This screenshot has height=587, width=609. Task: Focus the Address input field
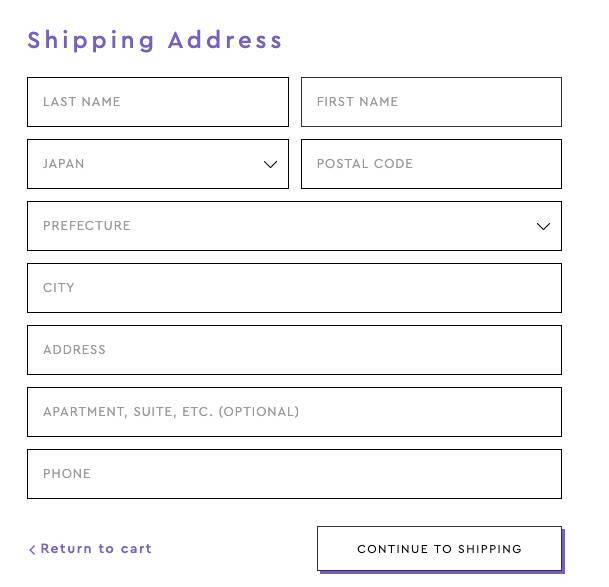[294, 350]
